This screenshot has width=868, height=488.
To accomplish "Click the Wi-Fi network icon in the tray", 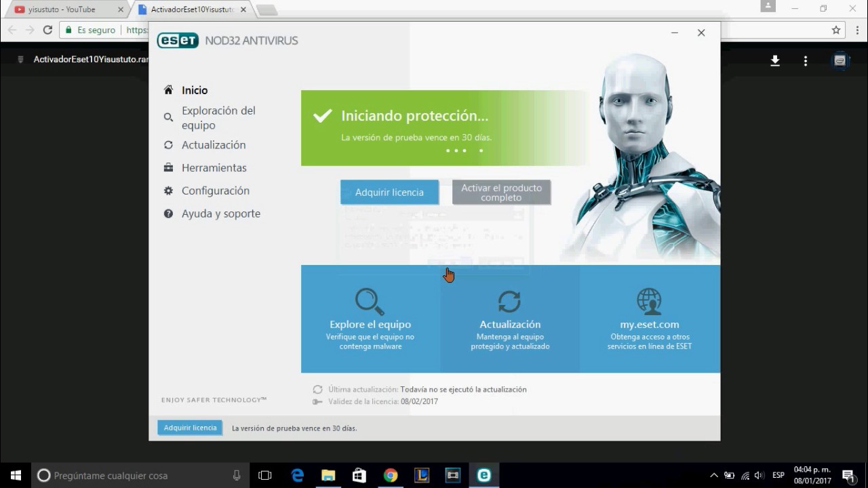I will (x=745, y=475).
